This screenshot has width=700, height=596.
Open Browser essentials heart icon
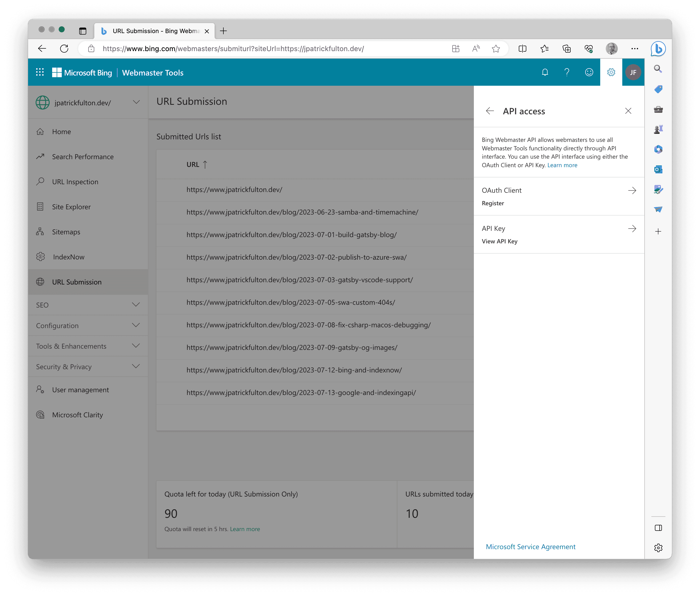(589, 49)
